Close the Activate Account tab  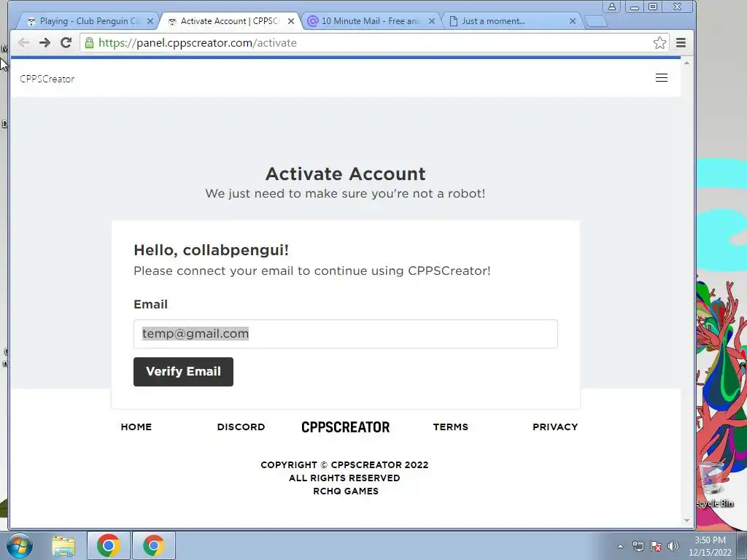click(291, 21)
